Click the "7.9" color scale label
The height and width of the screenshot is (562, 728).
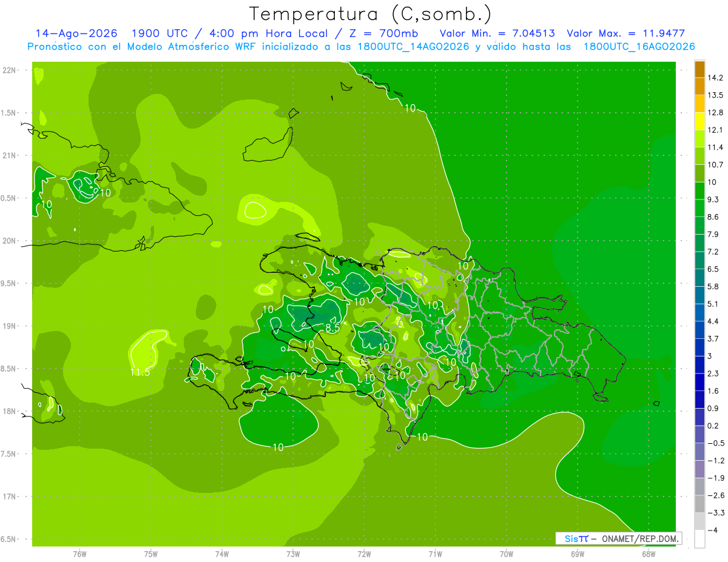click(714, 234)
